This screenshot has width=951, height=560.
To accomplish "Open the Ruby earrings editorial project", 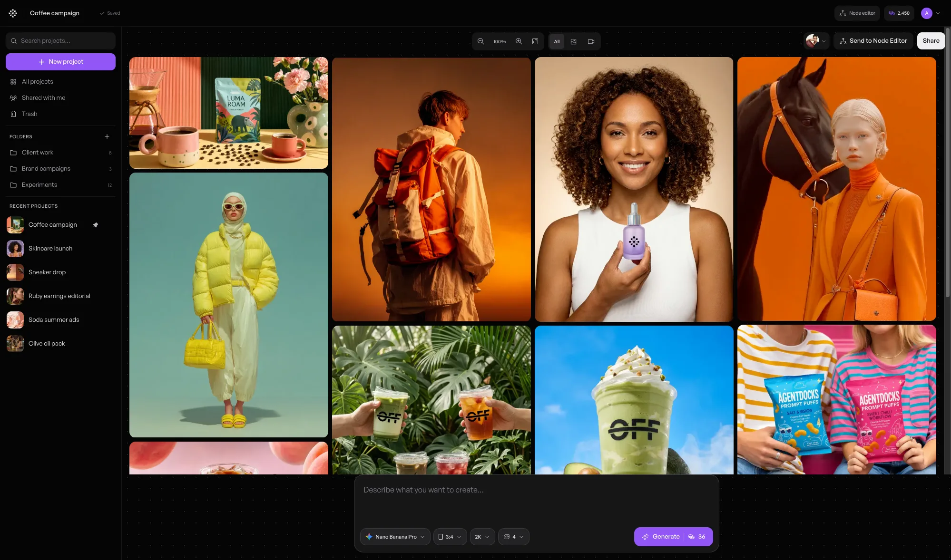I will pos(60,296).
